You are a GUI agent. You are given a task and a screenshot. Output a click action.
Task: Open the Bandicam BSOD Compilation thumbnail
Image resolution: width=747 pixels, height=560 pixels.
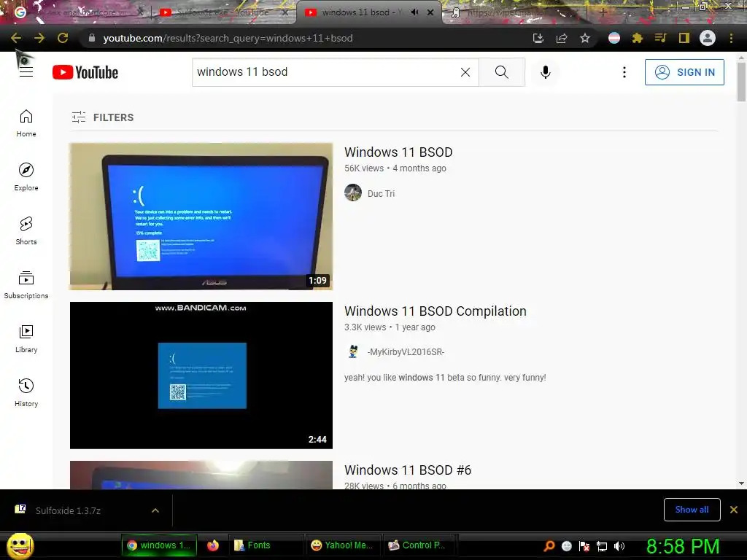[x=201, y=376]
